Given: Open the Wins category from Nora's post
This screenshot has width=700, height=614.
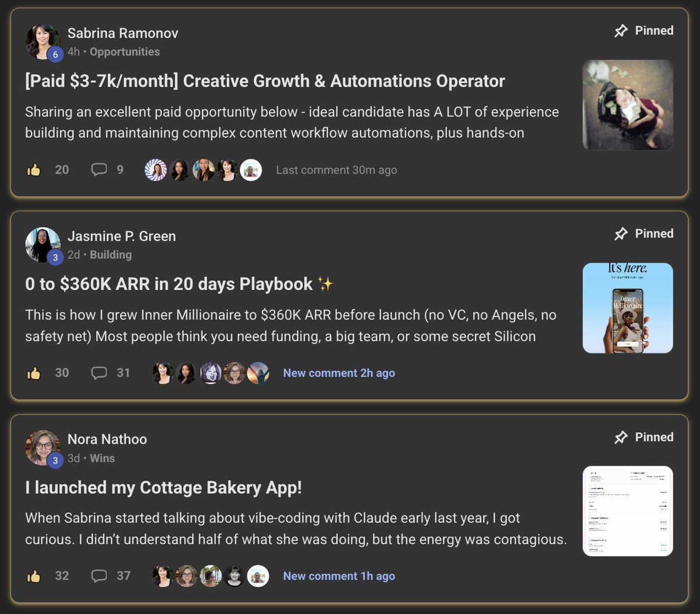Looking at the screenshot, I should click(x=103, y=458).
